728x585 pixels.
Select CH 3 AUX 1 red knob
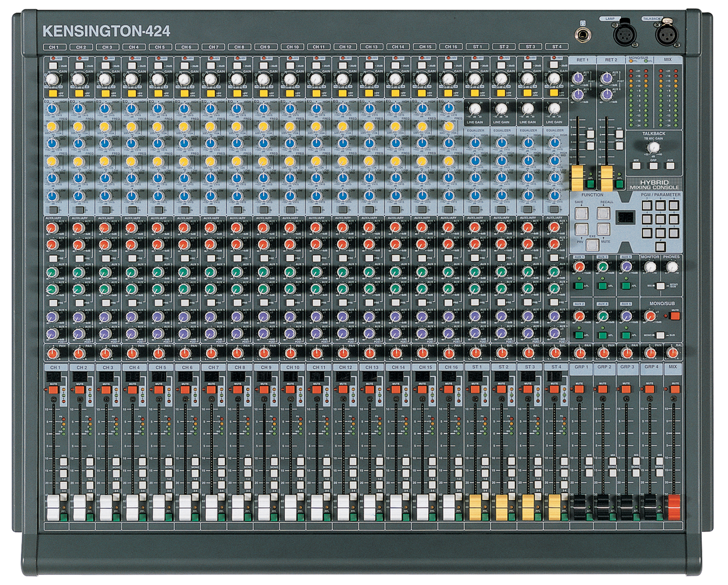click(x=104, y=228)
